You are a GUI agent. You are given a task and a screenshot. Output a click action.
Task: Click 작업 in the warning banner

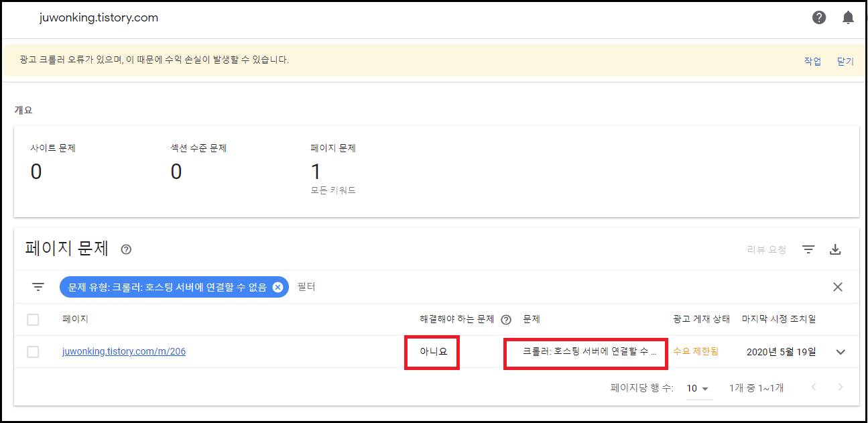point(812,60)
